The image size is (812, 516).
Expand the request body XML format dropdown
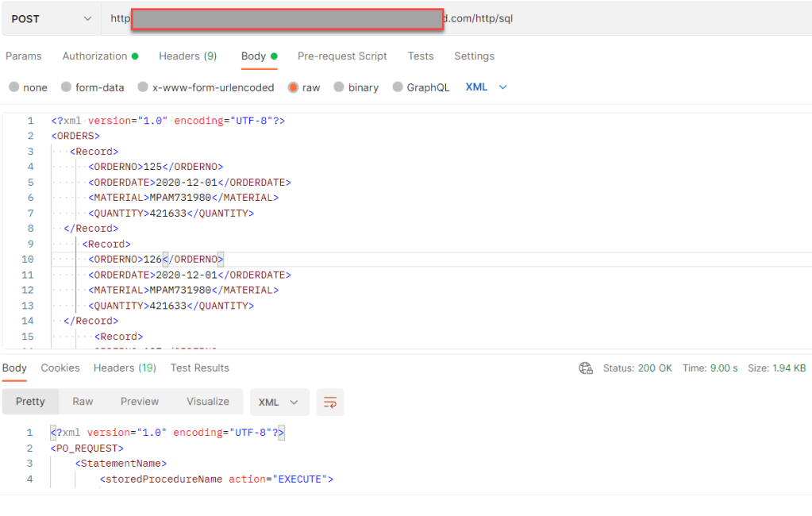486,87
